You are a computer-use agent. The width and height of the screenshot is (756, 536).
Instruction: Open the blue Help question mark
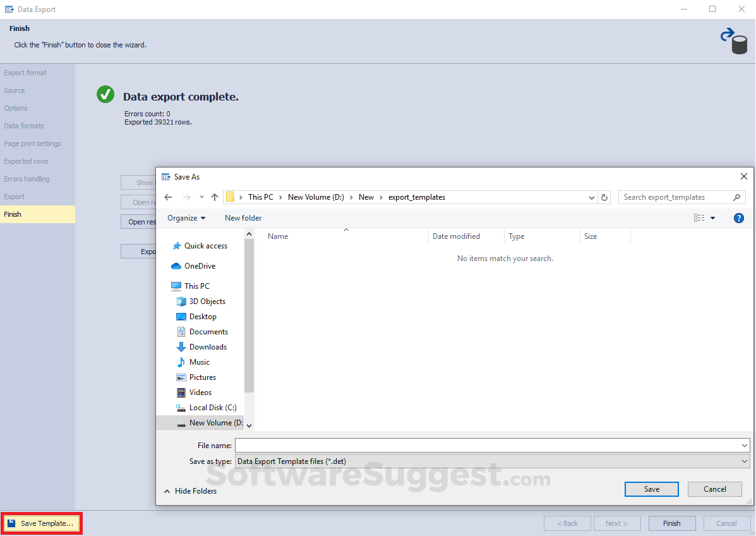[x=738, y=217]
